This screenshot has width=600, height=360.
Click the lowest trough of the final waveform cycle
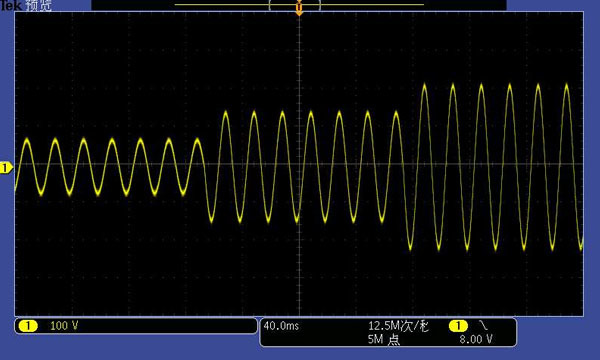click(581, 248)
